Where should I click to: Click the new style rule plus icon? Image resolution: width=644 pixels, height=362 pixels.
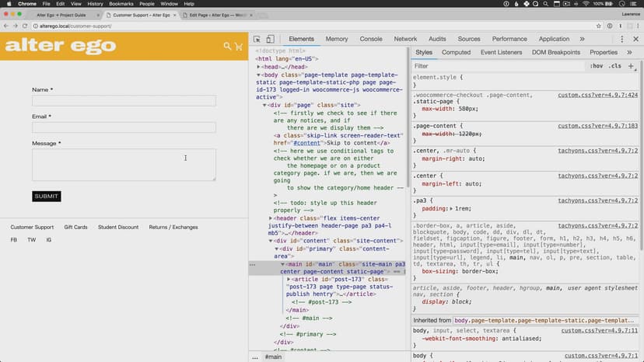630,66
